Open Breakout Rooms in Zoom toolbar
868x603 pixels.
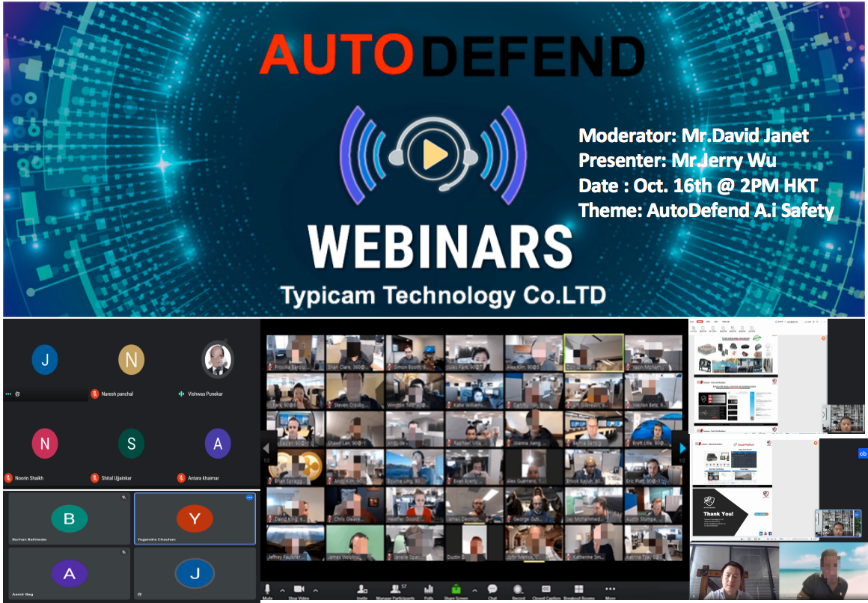coord(579,591)
